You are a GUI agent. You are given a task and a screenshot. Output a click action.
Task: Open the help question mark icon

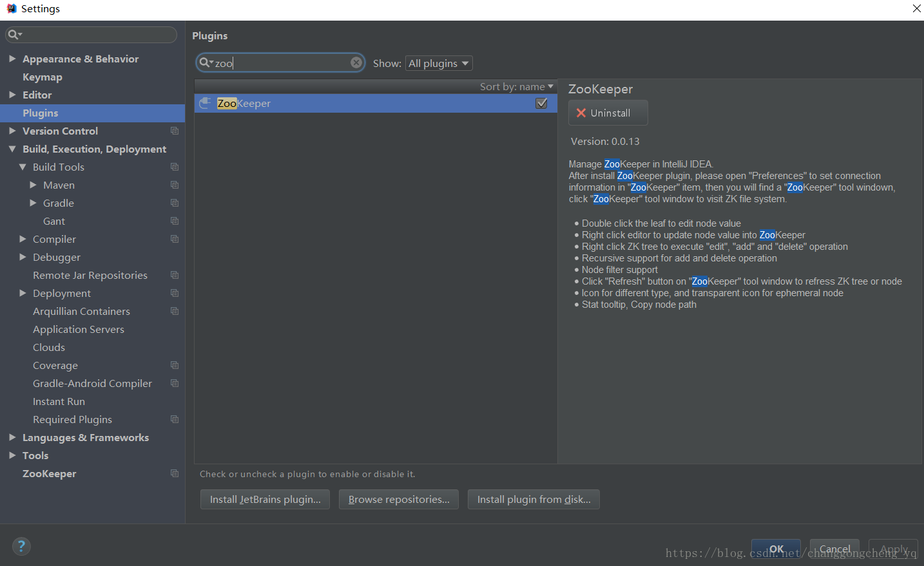click(x=21, y=547)
